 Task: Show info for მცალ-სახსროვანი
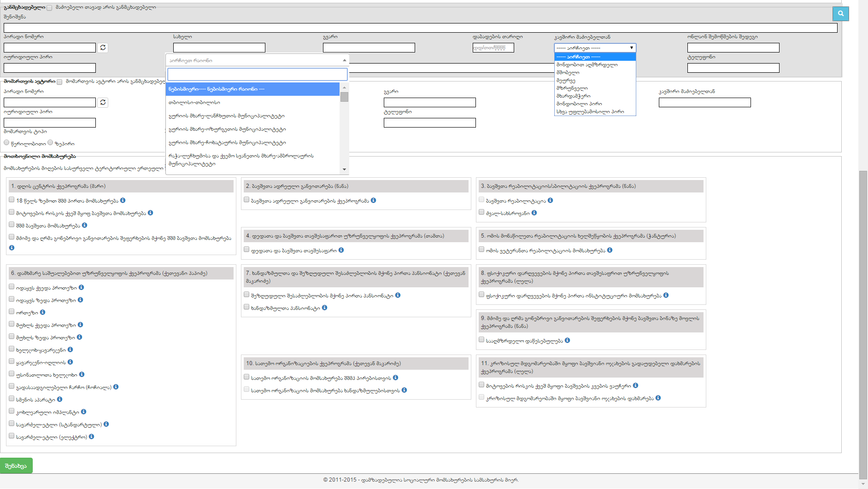(534, 213)
